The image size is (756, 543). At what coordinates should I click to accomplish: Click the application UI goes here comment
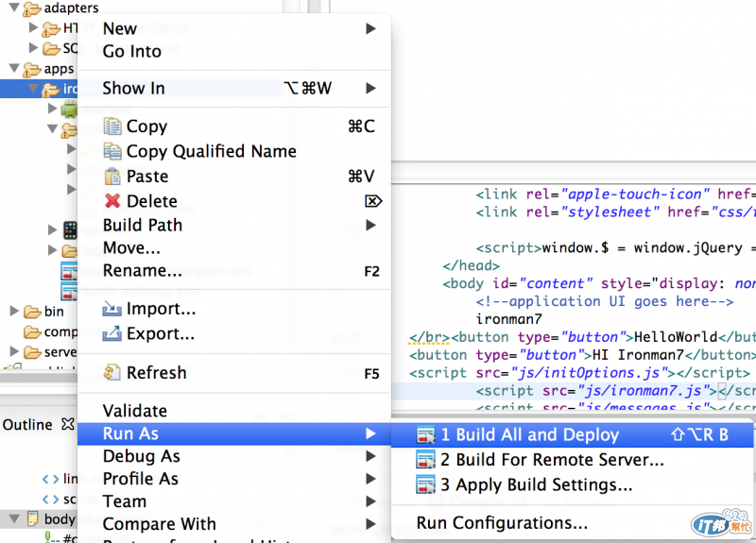pos(605,301)
